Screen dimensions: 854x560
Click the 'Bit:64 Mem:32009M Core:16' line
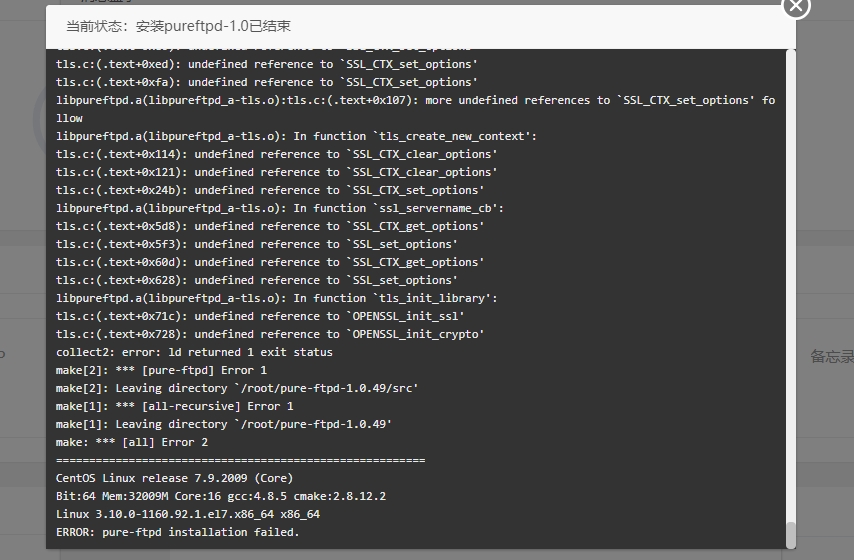click(x=221, y=496)
